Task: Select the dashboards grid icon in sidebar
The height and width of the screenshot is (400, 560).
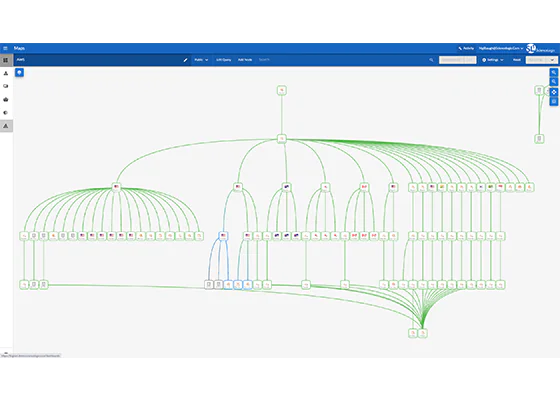Action: click(6, 60)
